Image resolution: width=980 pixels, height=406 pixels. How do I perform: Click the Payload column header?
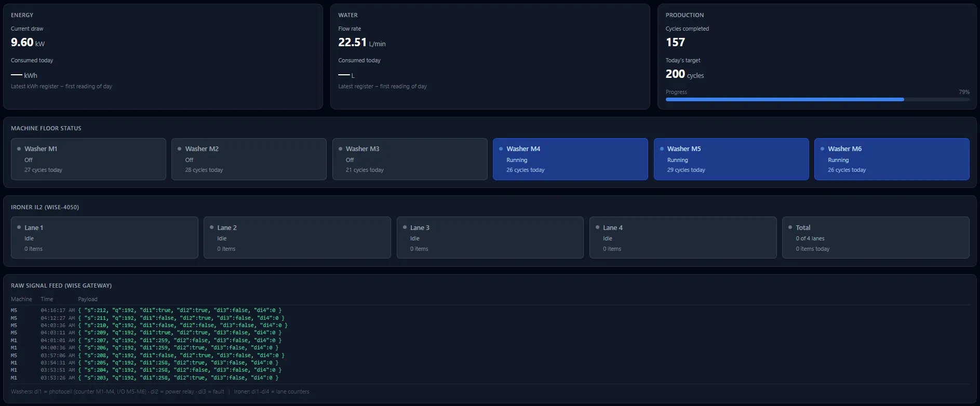88,300
